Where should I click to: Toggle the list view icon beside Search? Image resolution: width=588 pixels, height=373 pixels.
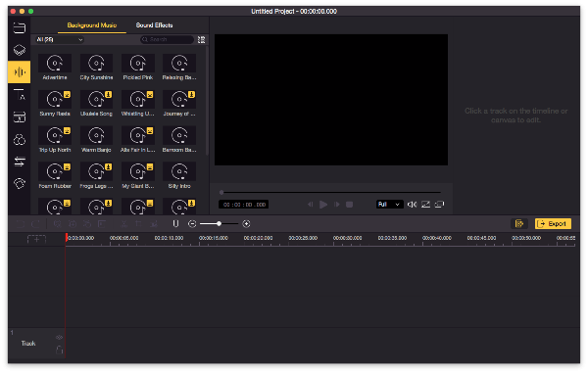coord(201,39)
